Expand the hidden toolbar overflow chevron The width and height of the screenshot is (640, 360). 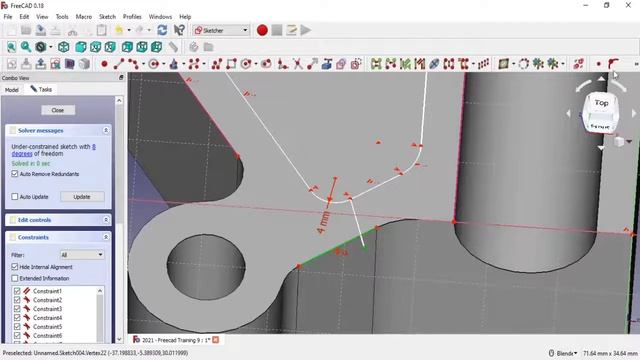click(x=636, y=64)
